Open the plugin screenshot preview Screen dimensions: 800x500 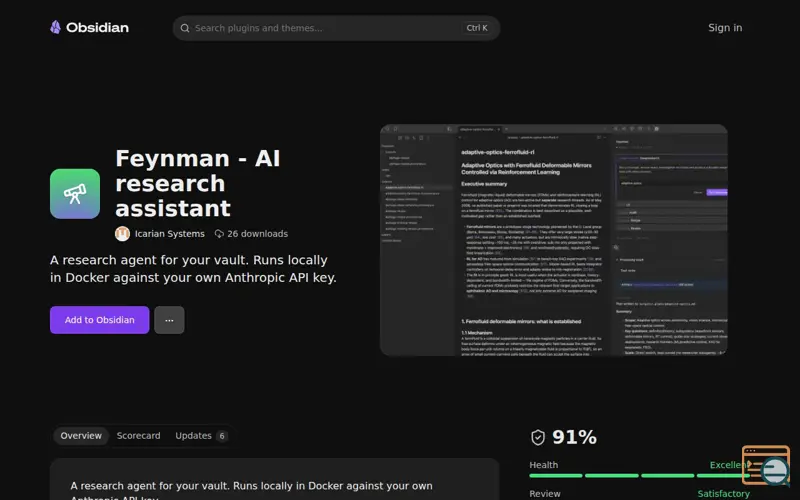(x=554, y=240)
